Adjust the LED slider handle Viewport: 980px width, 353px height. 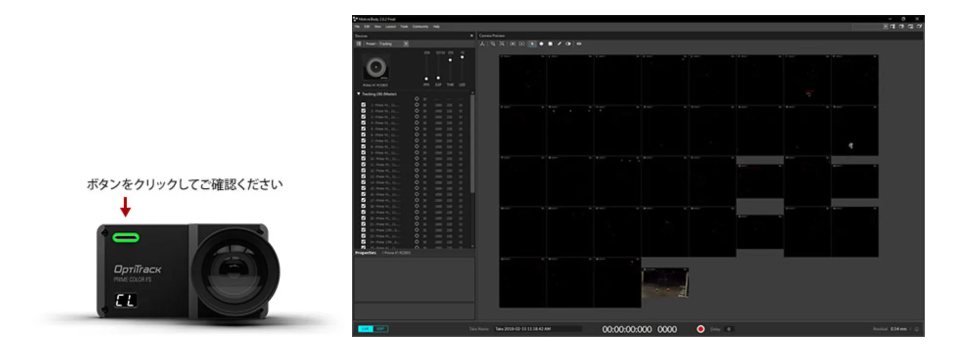(x=462, y=57)
